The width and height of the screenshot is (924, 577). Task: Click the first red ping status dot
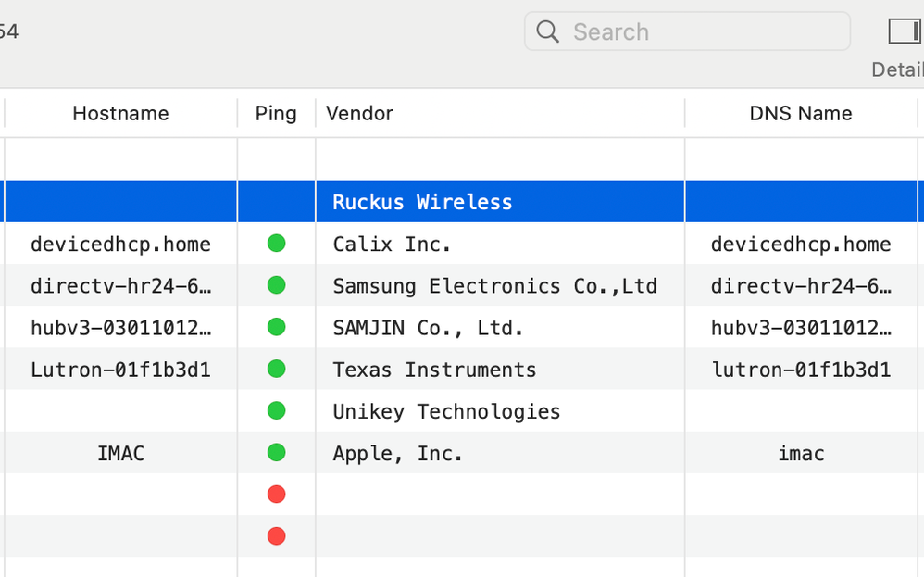click(x=276, y=495)
